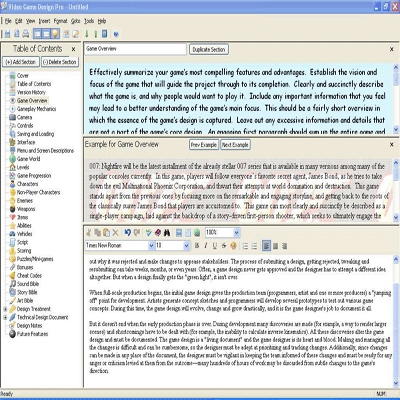Click the spell check checkmark icon
This screenshot has width=400, height=400.
(149, 232)
